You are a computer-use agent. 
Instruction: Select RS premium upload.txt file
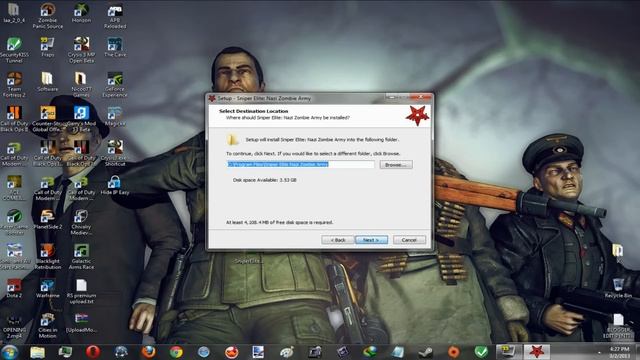coord(81,291)
